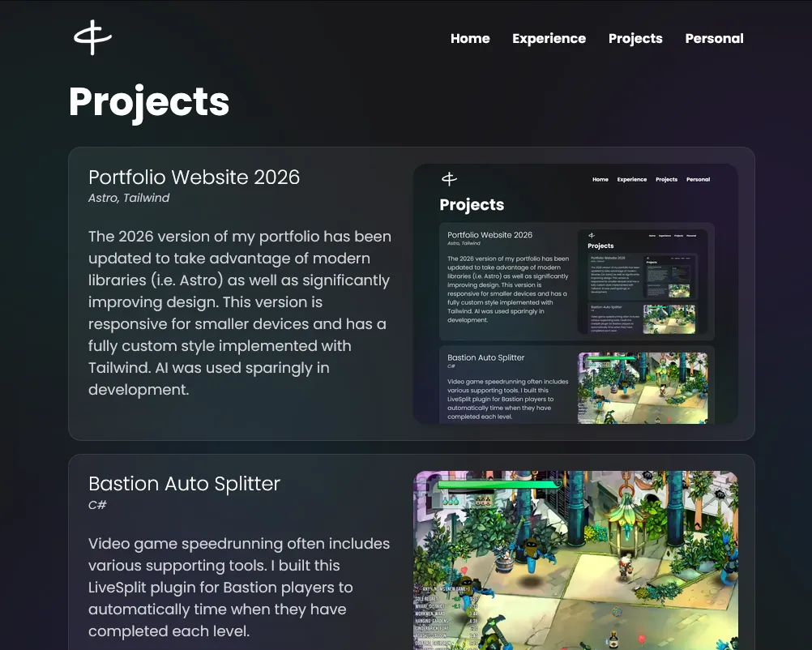Viewport: 812px width, 650px height.
Task: Click the C# language label
Action: [97, 505]
